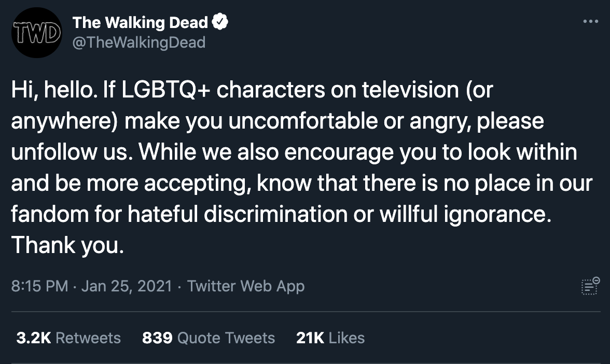Screen dimensions: 610x364
Task: Click the "Thank you." closing line
Action: click(x=67, y=245)
